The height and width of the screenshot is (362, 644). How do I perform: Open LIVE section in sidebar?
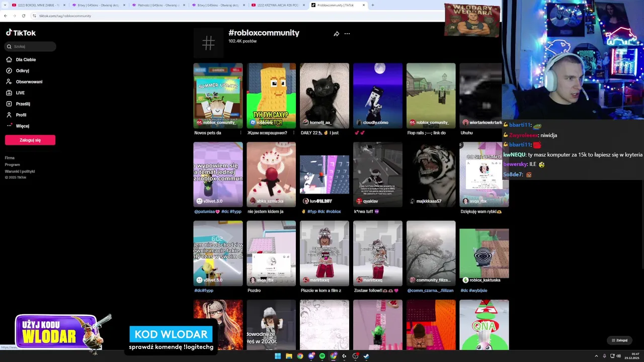coord(15,93)
